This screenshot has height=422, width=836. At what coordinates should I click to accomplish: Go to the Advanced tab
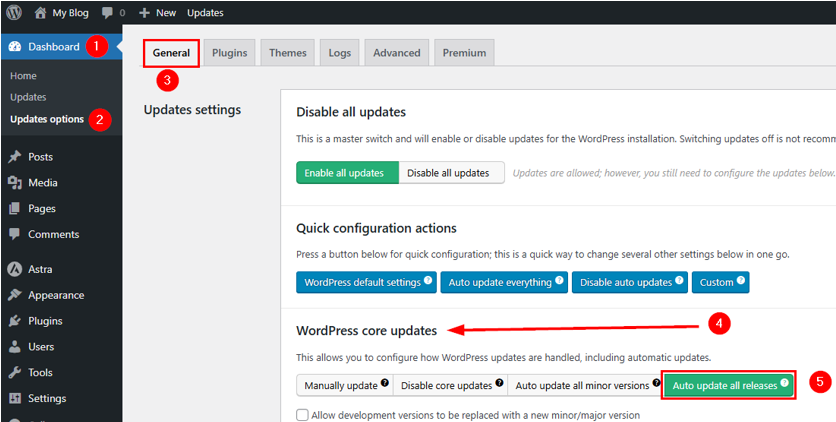click(x=397, y=53)
